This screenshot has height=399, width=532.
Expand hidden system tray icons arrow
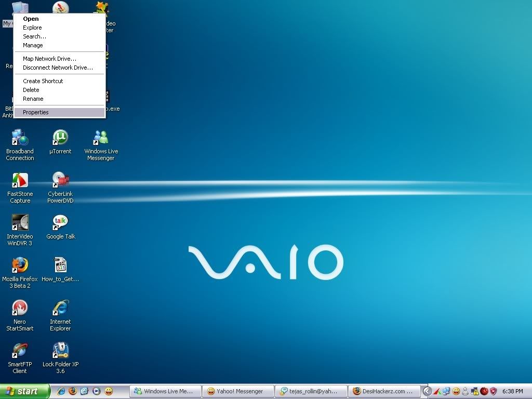(x=428, y=391)
